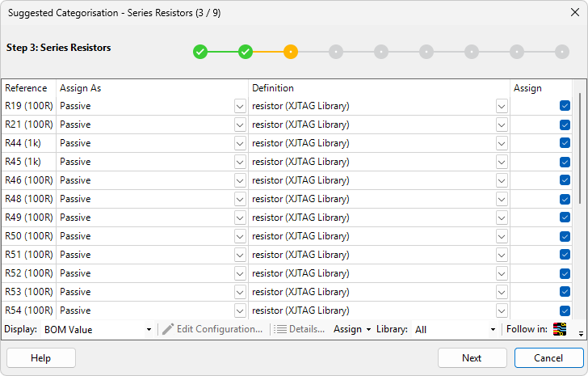Click the Cancel button
Viewport: 588px width, 376px height.
[548, 357]
